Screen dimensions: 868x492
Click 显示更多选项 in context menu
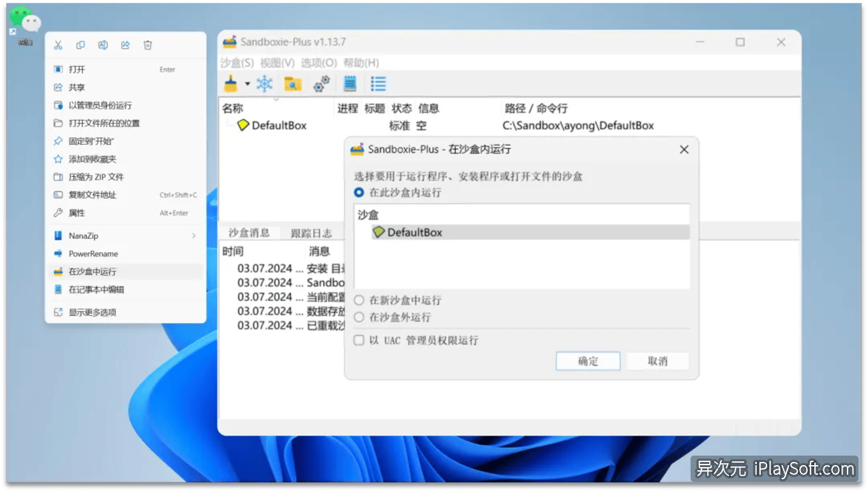[x=125, y=312]
